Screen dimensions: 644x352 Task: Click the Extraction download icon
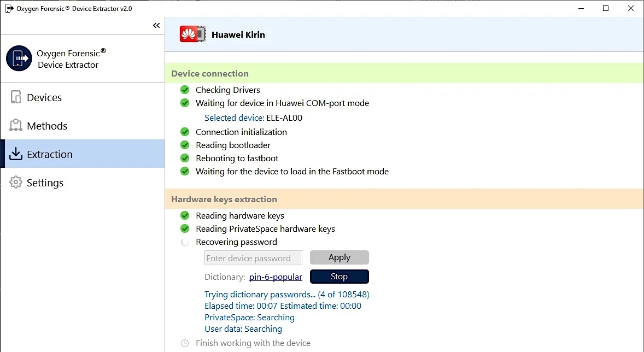[x=16, y=154]
